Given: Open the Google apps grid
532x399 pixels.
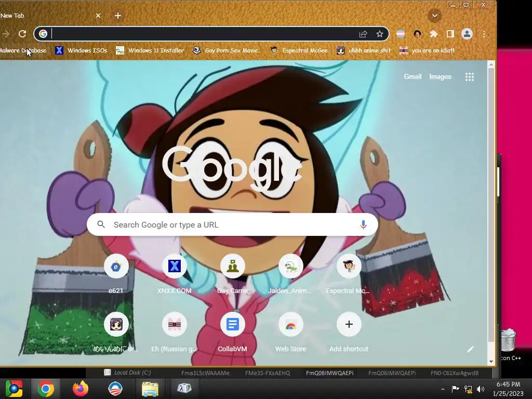Looking at the screenshot, I should (x=470, y=77).
